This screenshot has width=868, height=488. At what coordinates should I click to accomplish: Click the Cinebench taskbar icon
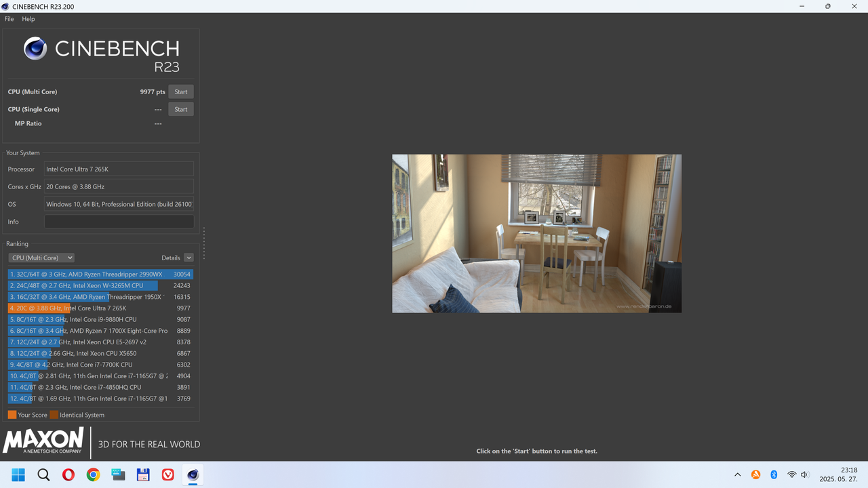pos(193,474)
